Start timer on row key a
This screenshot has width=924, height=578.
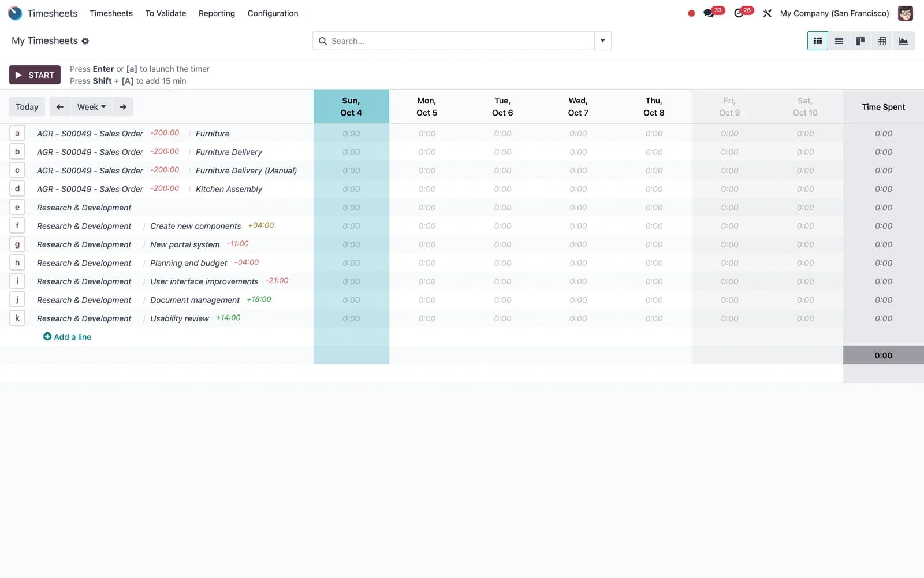point(17,134)
